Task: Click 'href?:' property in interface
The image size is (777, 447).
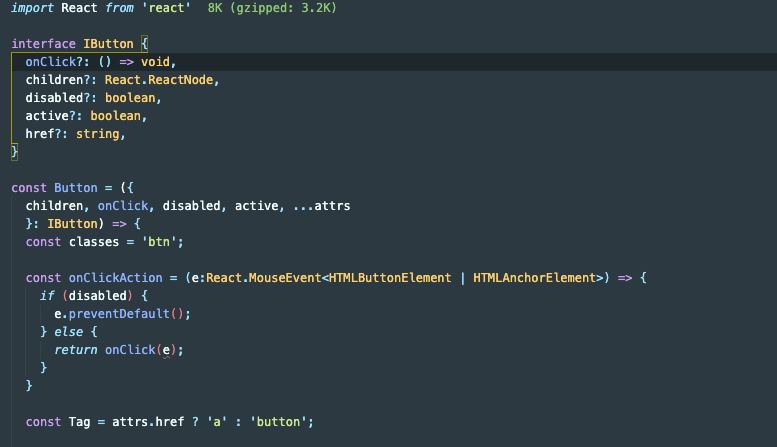Action: coord(47,134)
